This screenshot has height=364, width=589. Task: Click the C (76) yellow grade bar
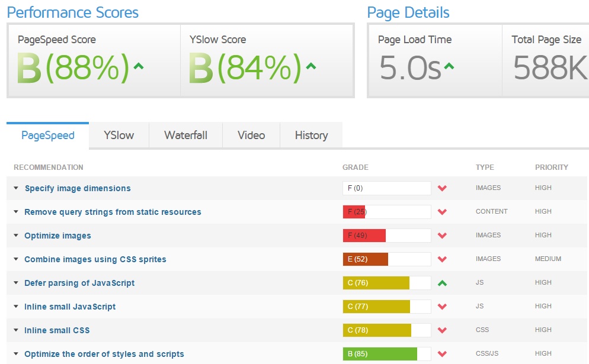click(376, 283)
